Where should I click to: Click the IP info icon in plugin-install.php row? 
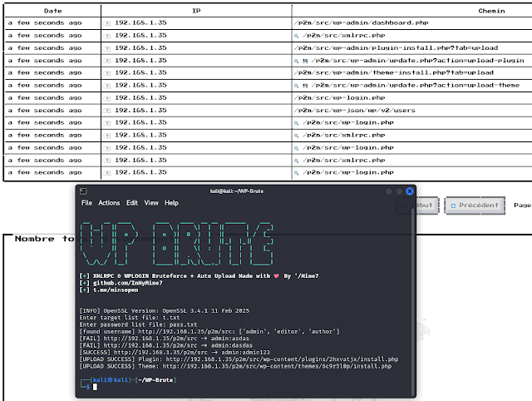[x=107, y=48]
